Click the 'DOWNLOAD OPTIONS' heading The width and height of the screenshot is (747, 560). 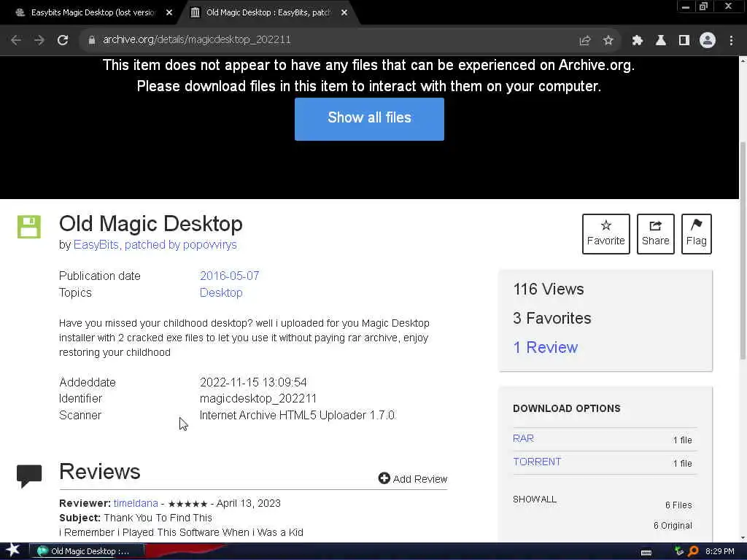coord(566,408)
